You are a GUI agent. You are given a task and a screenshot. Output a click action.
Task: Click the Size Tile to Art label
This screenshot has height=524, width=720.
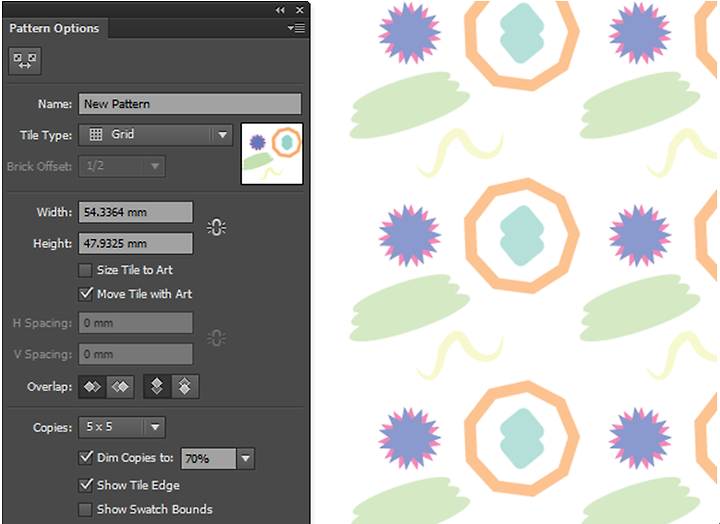(x=135, y=270)
